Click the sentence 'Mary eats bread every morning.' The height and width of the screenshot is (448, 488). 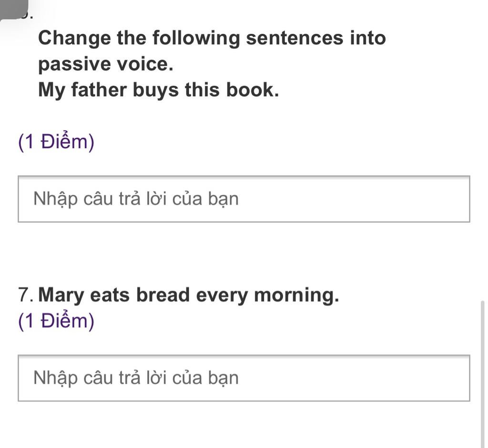tap(188, 295)
